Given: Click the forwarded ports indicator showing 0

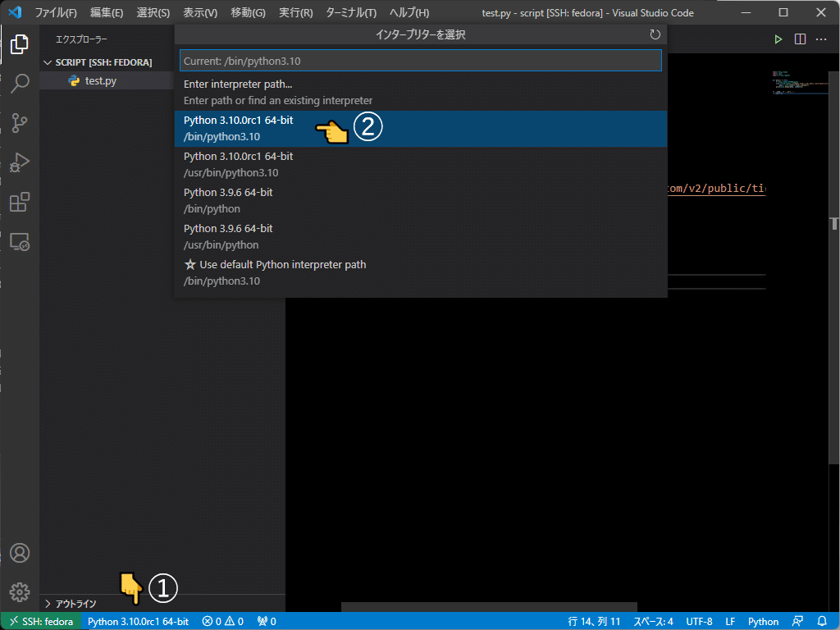Looking at the screenshot, I should [267, 622].
